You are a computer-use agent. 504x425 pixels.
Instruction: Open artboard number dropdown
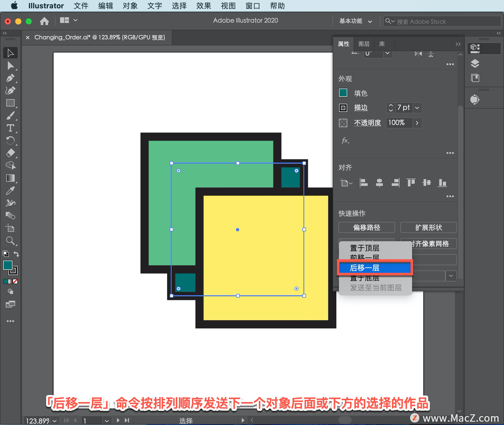107,421
